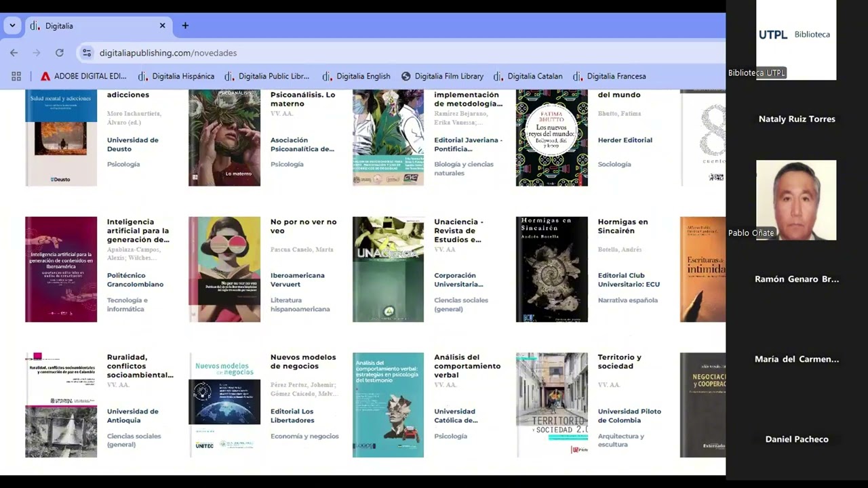Image resolution: width=868 pixels, height=488 pixels.
Task: Click category Narrativa española
Action: click(x=627, y=300)
